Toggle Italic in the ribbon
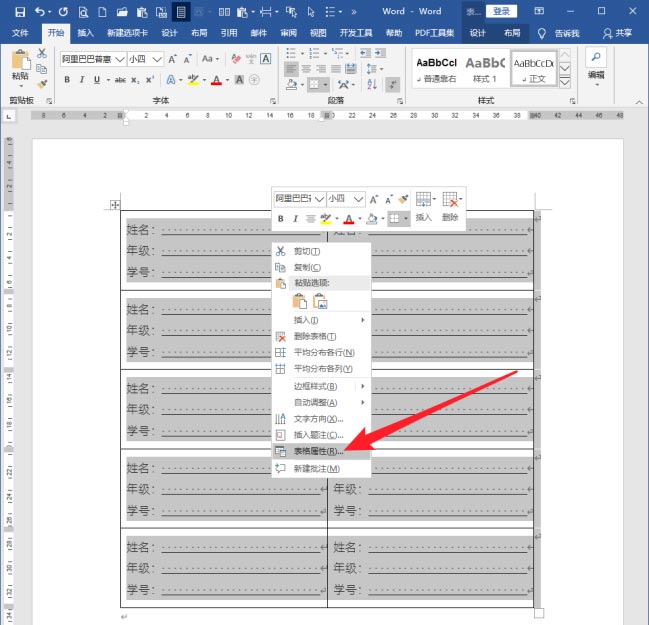 coord(82,80)
